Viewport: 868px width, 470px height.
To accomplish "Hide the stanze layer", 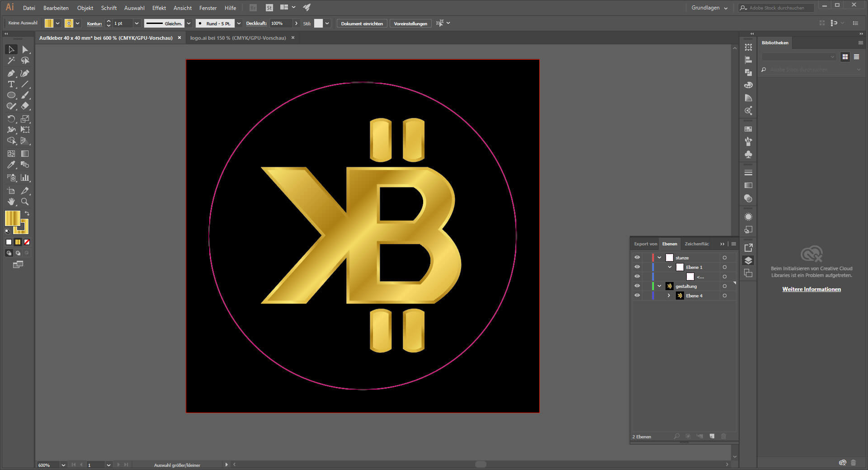I will coord(637,258).
